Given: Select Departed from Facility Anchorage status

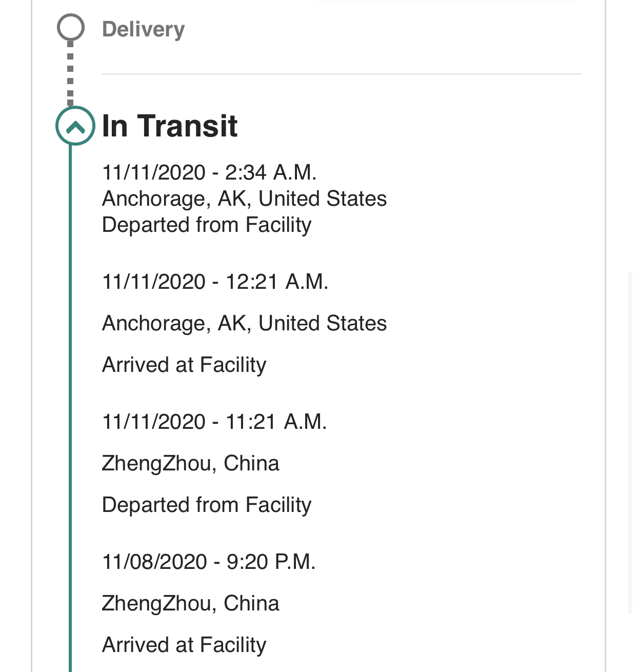Looking at the screenshot, I should [207, 225].
